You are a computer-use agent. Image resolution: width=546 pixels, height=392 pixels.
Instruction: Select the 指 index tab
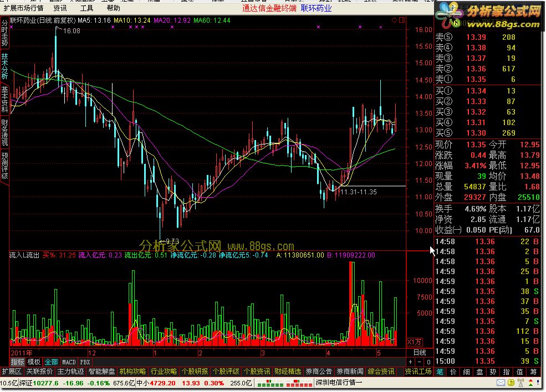click(x=506, y=372)
